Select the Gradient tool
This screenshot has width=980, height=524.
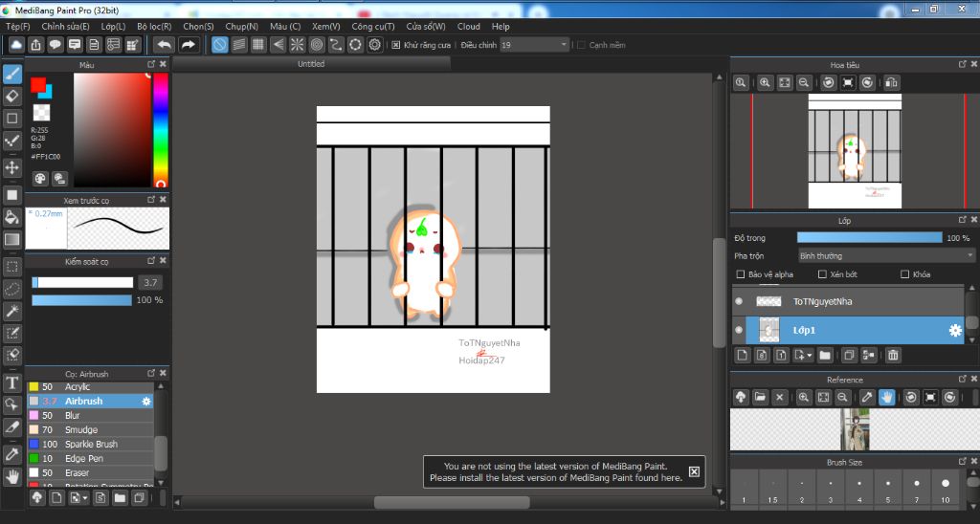11,239
